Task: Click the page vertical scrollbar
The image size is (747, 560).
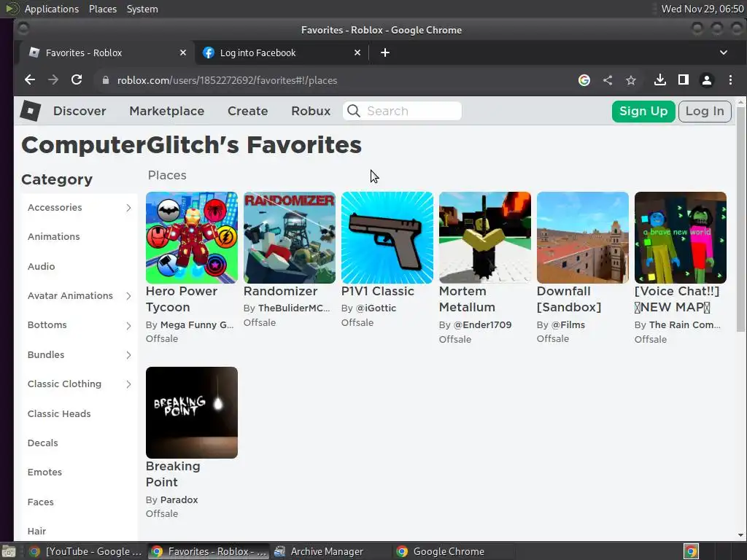Action: pyautogui.click(x=740, y=219)
